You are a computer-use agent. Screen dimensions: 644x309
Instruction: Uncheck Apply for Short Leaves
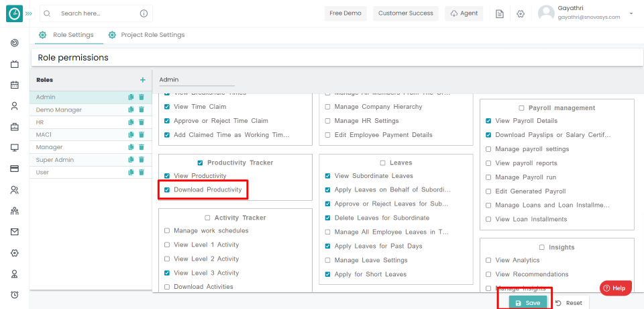pyautogui.click(x=328, y=275)
